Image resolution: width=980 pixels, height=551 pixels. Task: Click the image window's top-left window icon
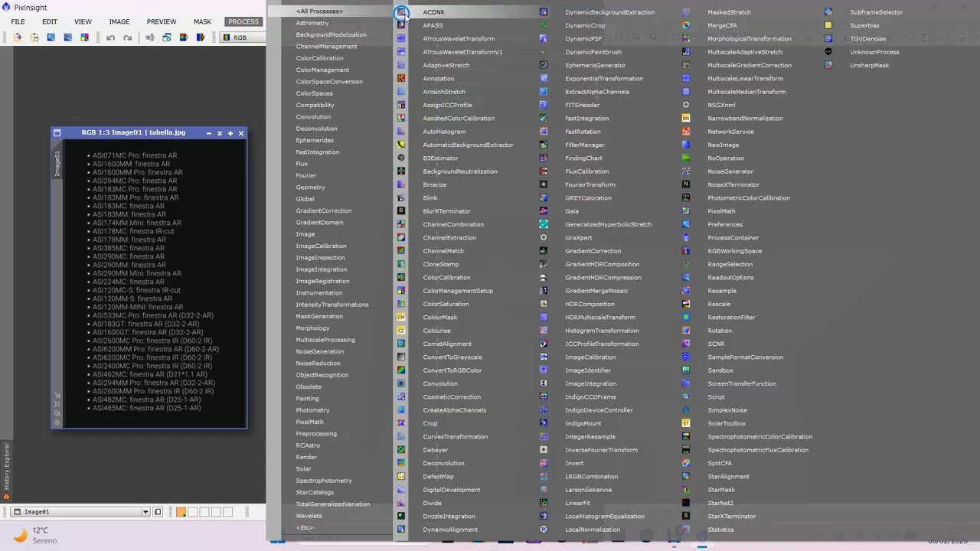pos(57,133)
